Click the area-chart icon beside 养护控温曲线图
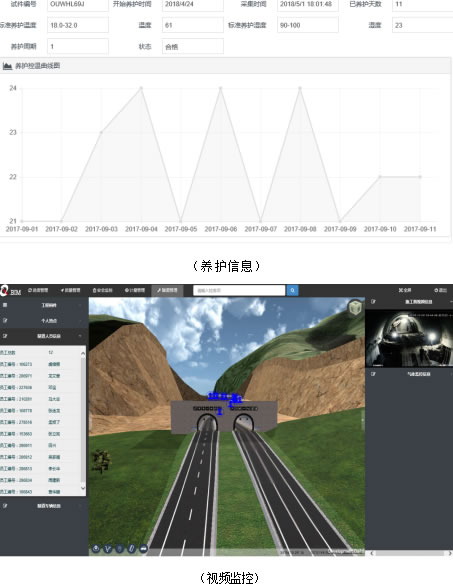 tap(7, 66)
